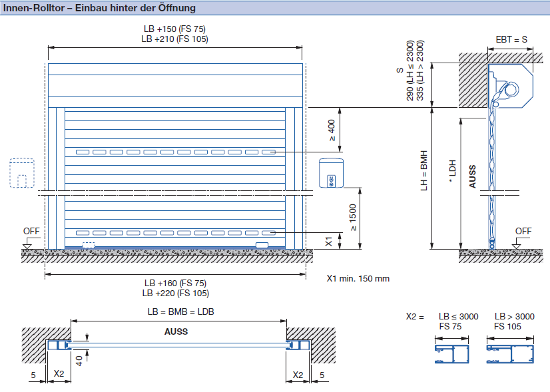Click the FS 105 guide rail profile drawing
The image size is (550, 392).
[510, 354]
